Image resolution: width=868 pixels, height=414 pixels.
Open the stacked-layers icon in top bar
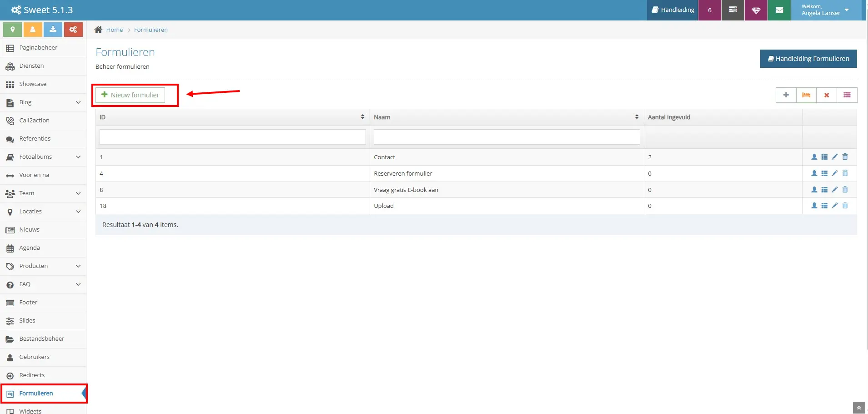[x=733, y=10]
